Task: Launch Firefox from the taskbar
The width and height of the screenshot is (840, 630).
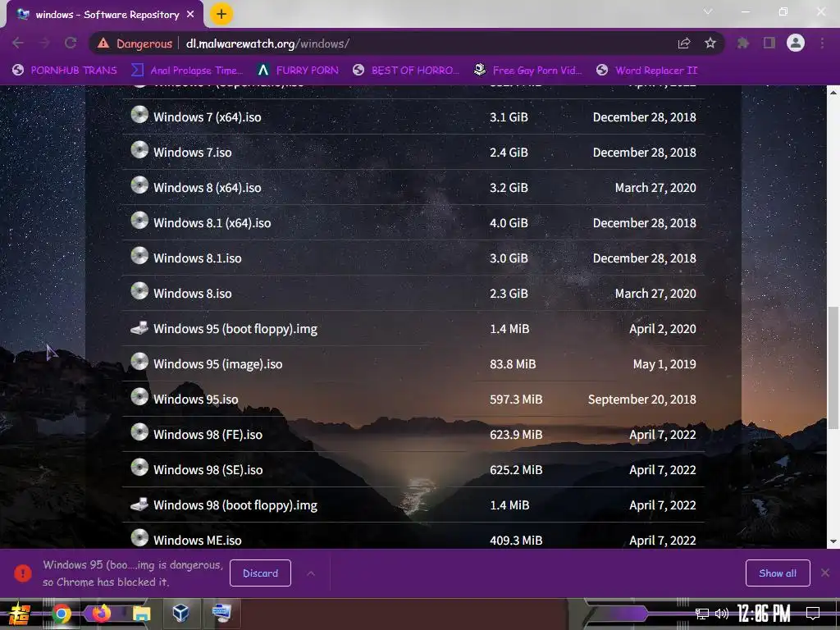Action: point(101,613)
